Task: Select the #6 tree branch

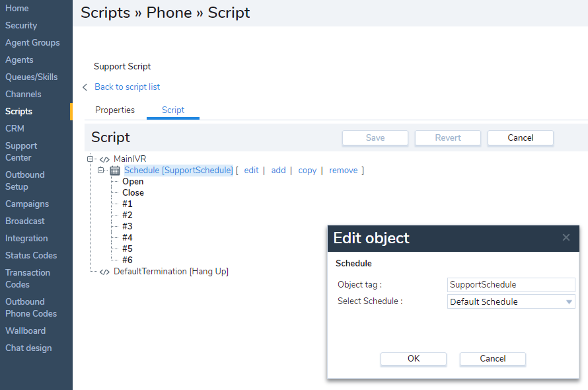Action: point(127,260)
